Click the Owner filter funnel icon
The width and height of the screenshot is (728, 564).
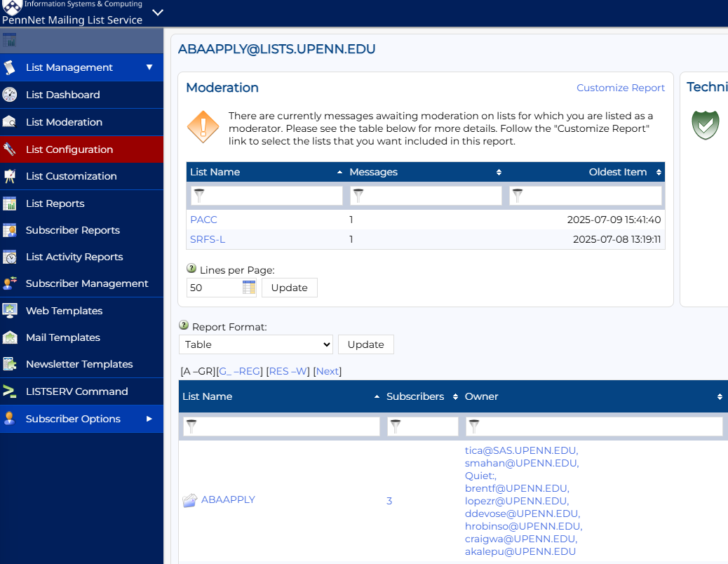point(473,426)
